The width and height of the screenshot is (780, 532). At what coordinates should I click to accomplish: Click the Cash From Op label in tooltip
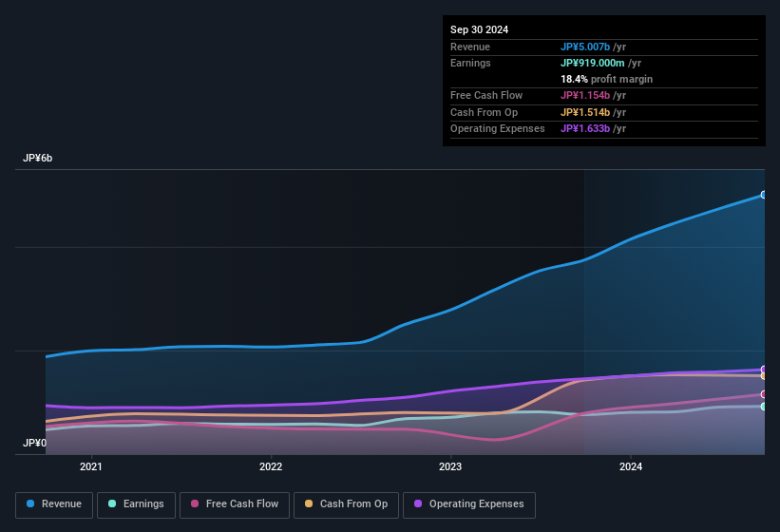(484, 112)
